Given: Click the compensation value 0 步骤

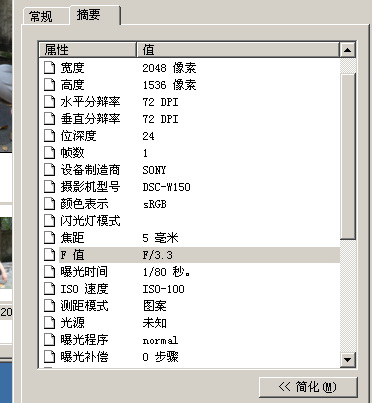Looking at the screenshot, I should tap(160, 357).
